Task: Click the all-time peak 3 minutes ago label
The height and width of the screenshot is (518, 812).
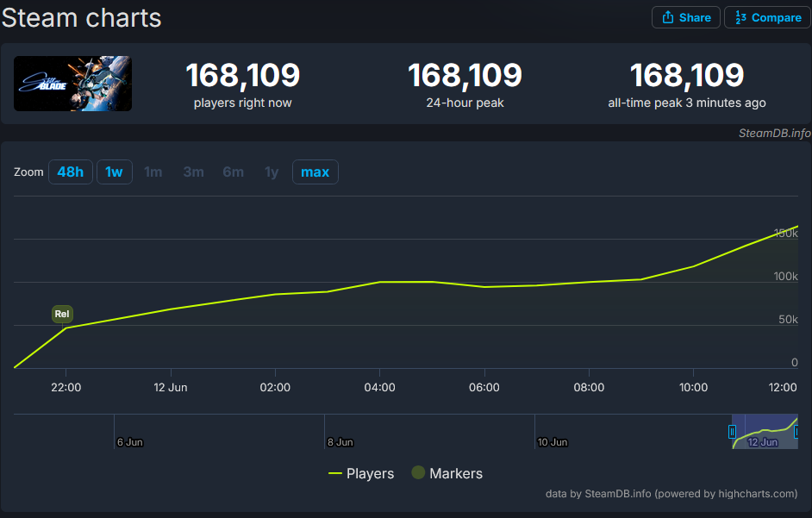Action: tap(687, 103)
